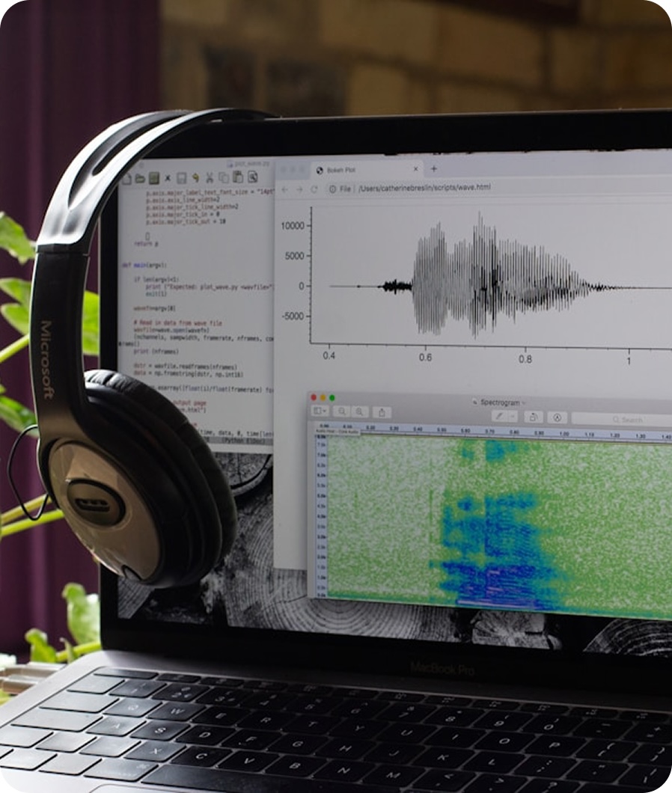The image size is (672, 793).
Task: Click the undo arrow icon in Emacs toolbar
Action: 195,178
